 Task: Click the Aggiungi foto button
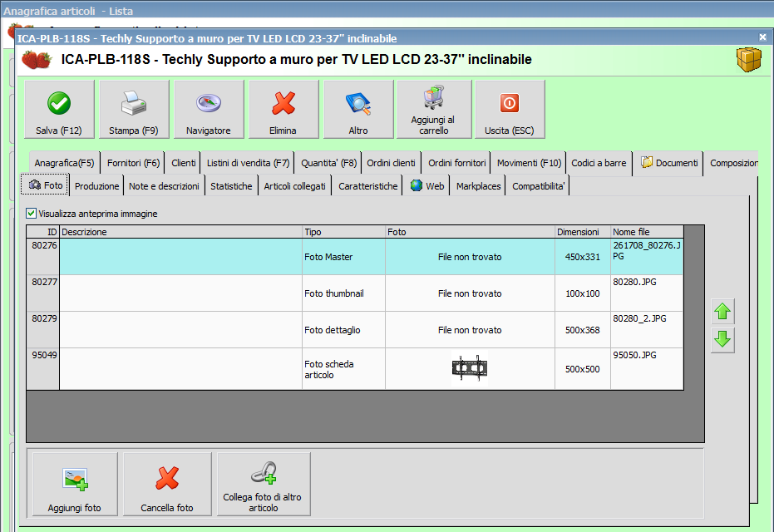click(x=75, y=484)
